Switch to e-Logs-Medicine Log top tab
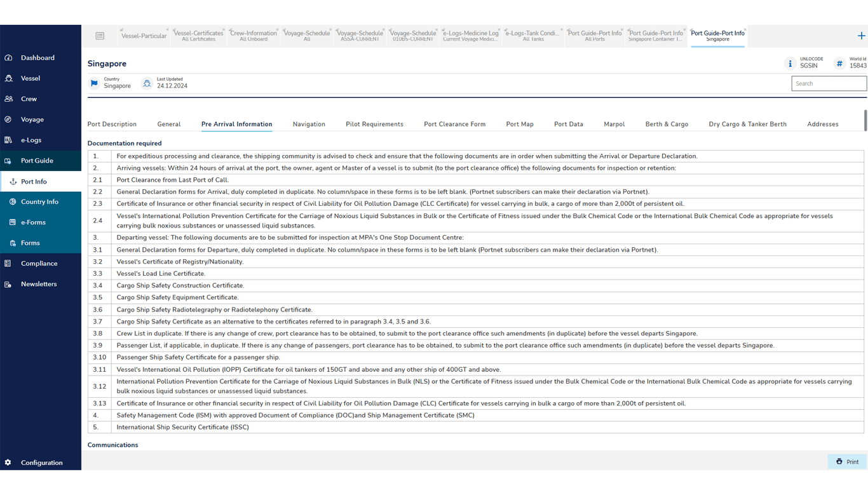 pyautogui.click(x=470, y=36)
